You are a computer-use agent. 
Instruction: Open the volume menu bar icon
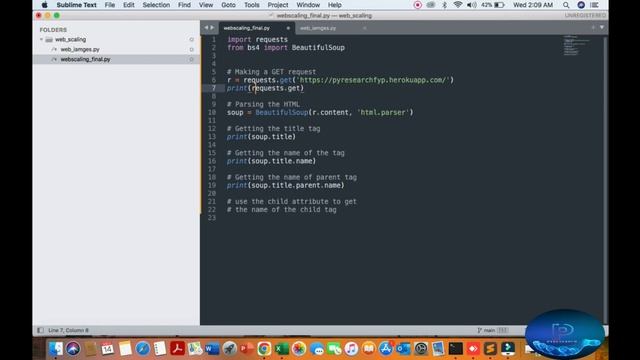click(x=471, y=5)
